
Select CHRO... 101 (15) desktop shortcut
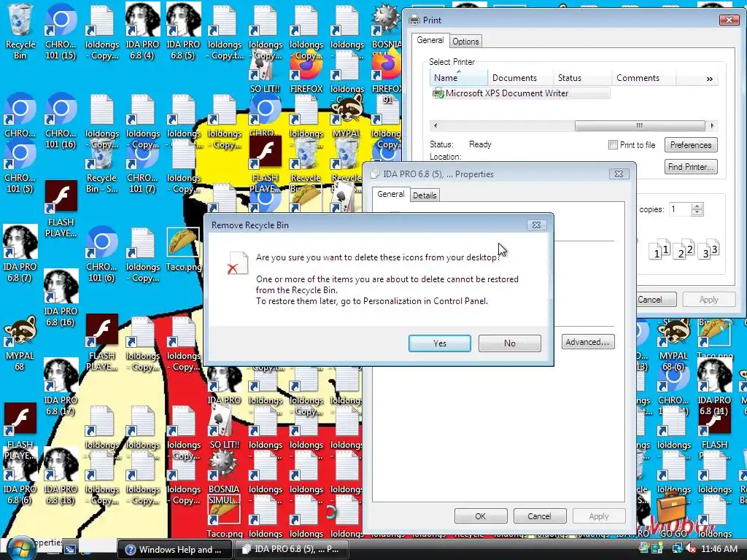(61, 31)
